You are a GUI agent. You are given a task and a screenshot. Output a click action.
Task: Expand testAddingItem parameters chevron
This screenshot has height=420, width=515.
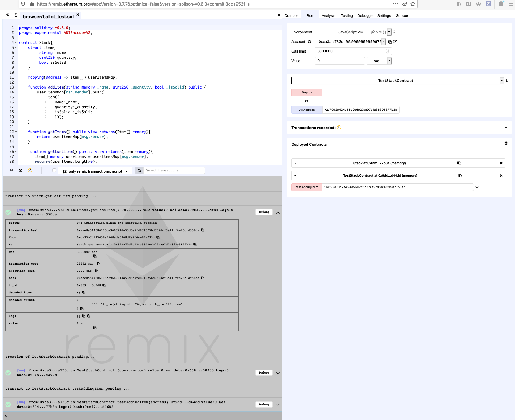coord(477,187)
